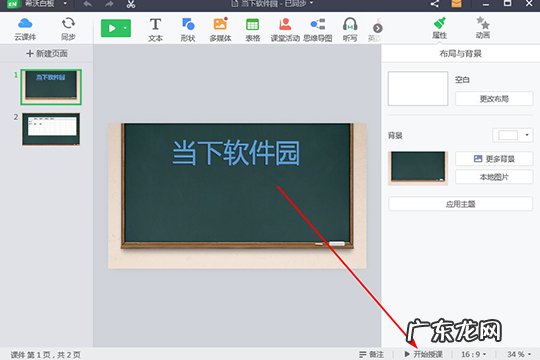Choose 本地图片 local picture
540x360 pixels.
(x=494, y=177)
